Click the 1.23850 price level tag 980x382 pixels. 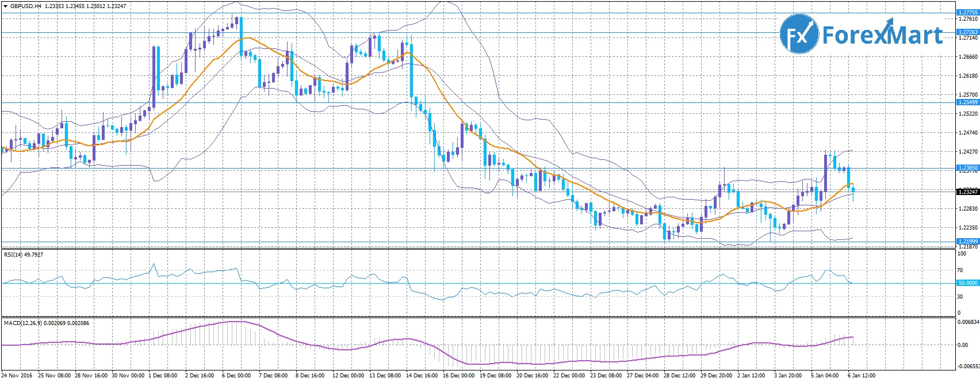pyautogui.click(x=967, y=168)
